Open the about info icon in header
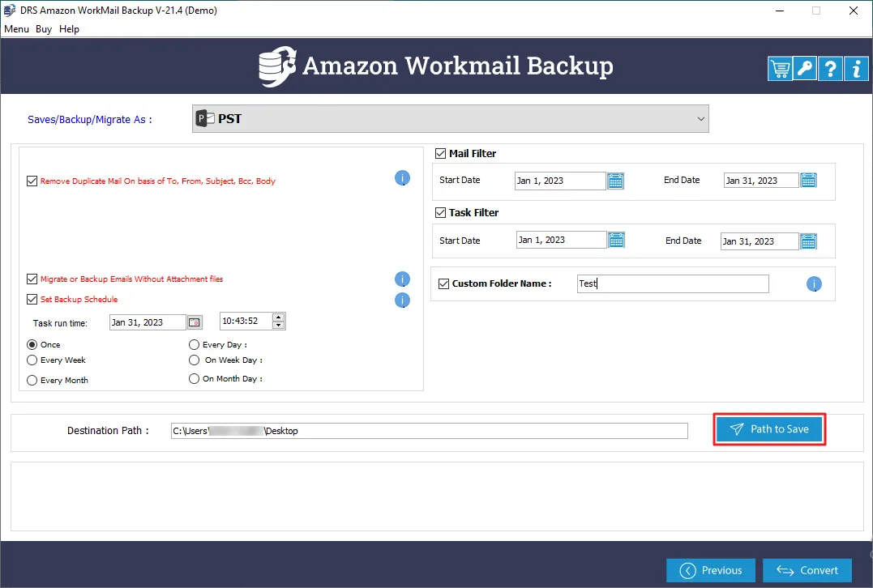This screenshot has width=873, height=588. click(x=856, y=69)
